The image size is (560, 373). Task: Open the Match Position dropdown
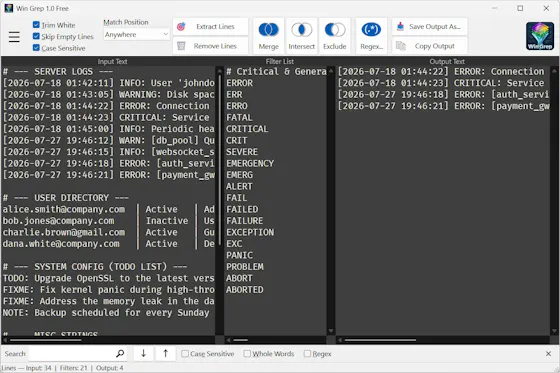click(x=136, y=34)
